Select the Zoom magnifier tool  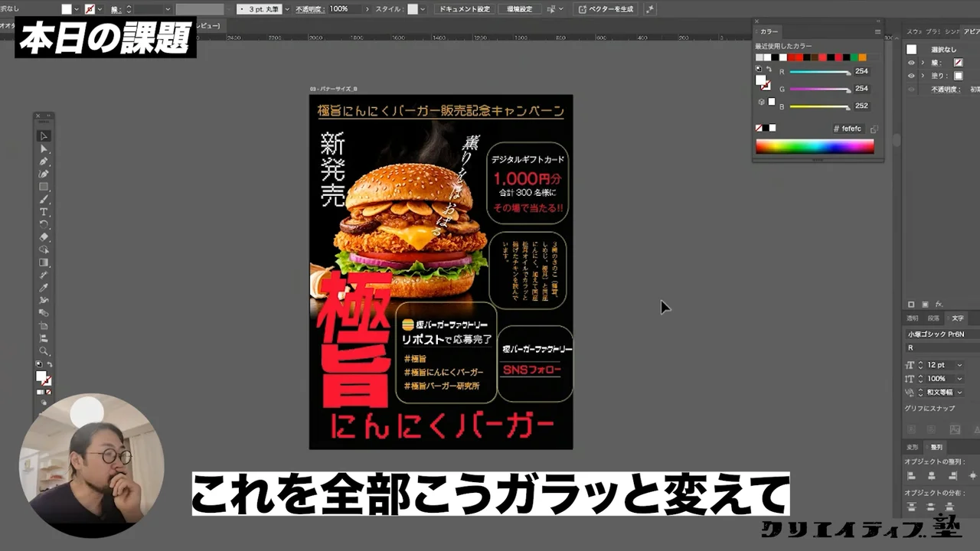pos(44,351)
